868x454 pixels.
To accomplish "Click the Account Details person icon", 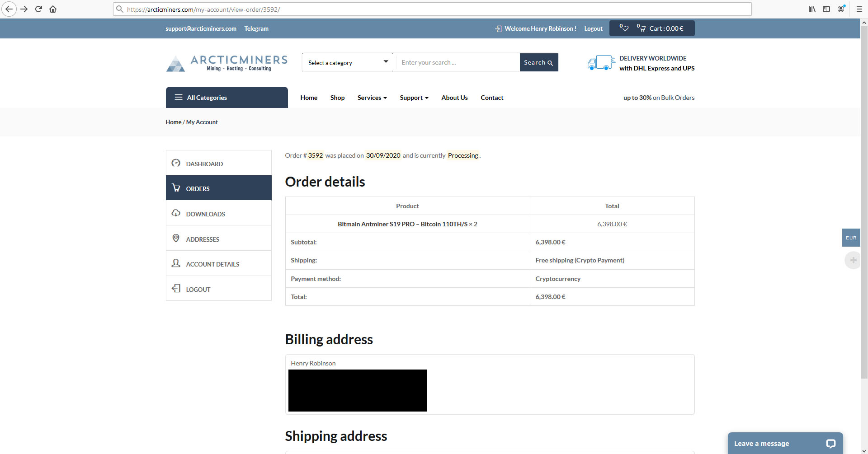I will click(176, 263).
